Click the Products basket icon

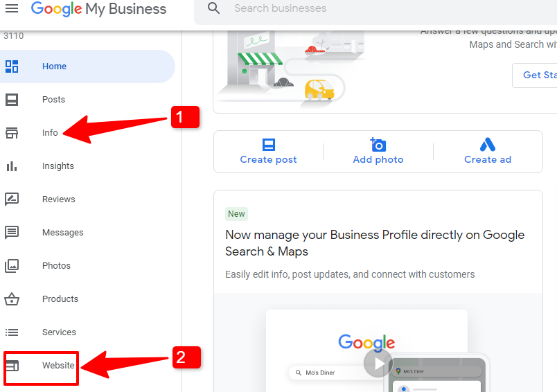(x=12, y=299)
